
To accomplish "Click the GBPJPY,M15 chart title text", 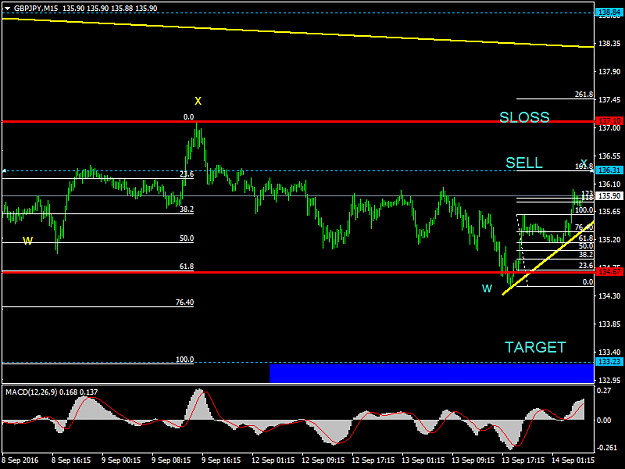I will coord(36,8).
